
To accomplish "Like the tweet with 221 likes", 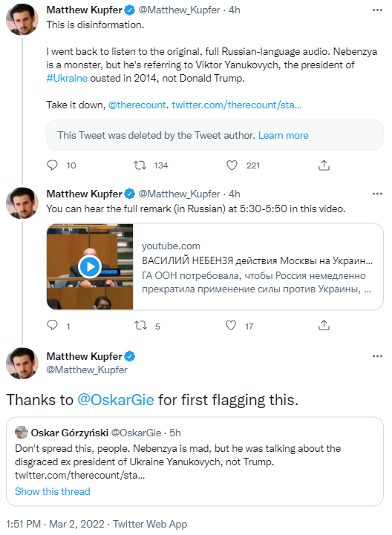I will (x=232, y=165).
